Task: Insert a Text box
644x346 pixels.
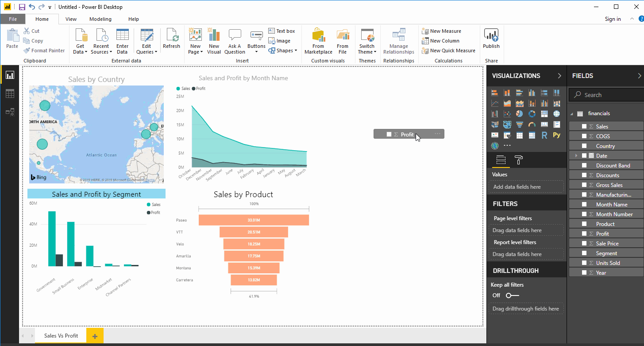Action: click(x=282, y=31)
